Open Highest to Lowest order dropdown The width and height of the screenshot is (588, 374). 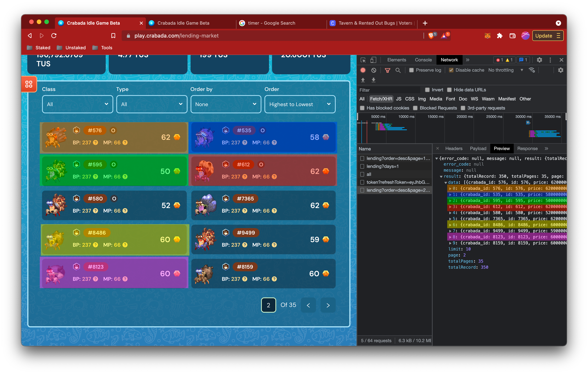pos(300,104)
